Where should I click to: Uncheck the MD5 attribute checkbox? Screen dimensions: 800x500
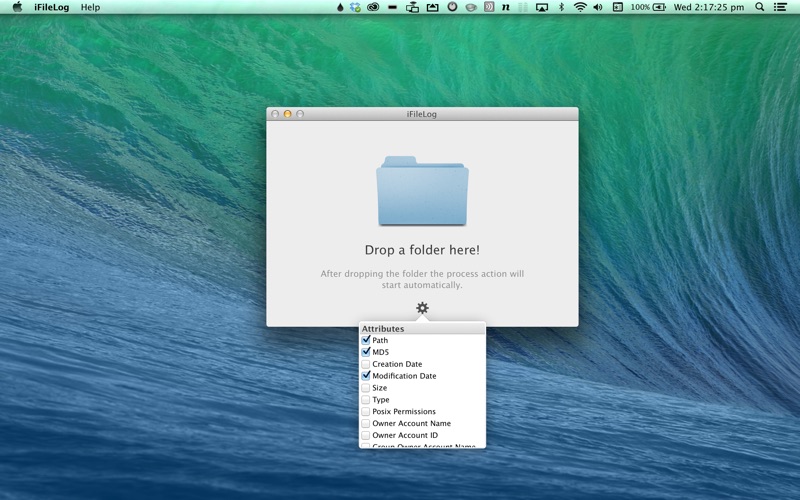click(x=366, y=352)
